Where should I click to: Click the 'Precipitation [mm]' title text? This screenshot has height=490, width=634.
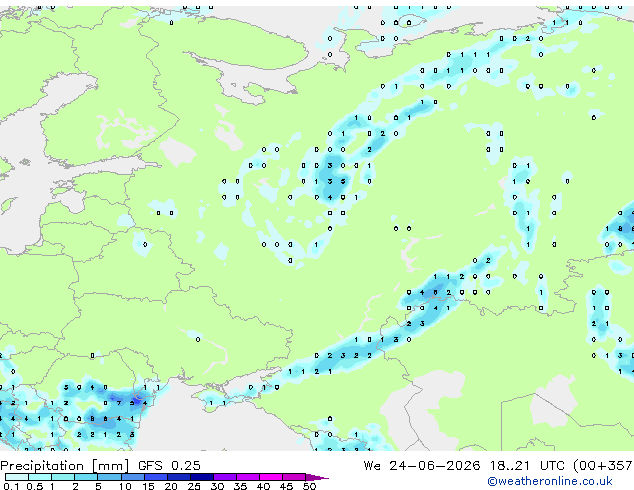click(x=65, y=466)
